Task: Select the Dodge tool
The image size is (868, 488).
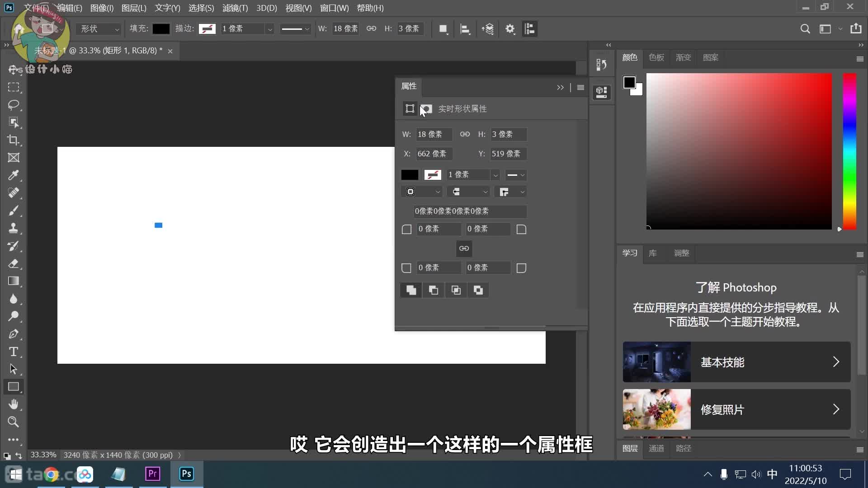Action: tap(14, 316)
